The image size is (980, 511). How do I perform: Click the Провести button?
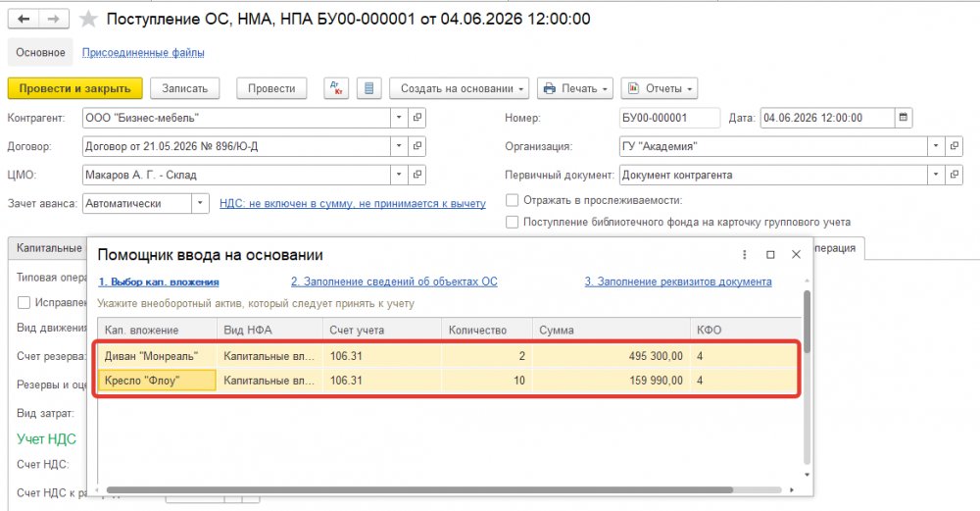coord(271,88)
